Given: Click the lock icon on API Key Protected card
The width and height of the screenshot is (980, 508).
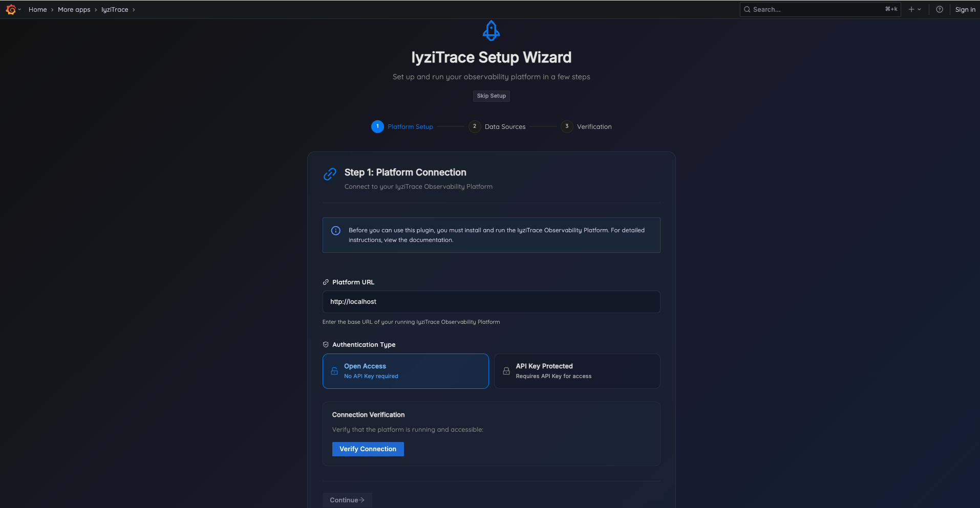Looking at the screenshot, I should (x=505, y=370).
